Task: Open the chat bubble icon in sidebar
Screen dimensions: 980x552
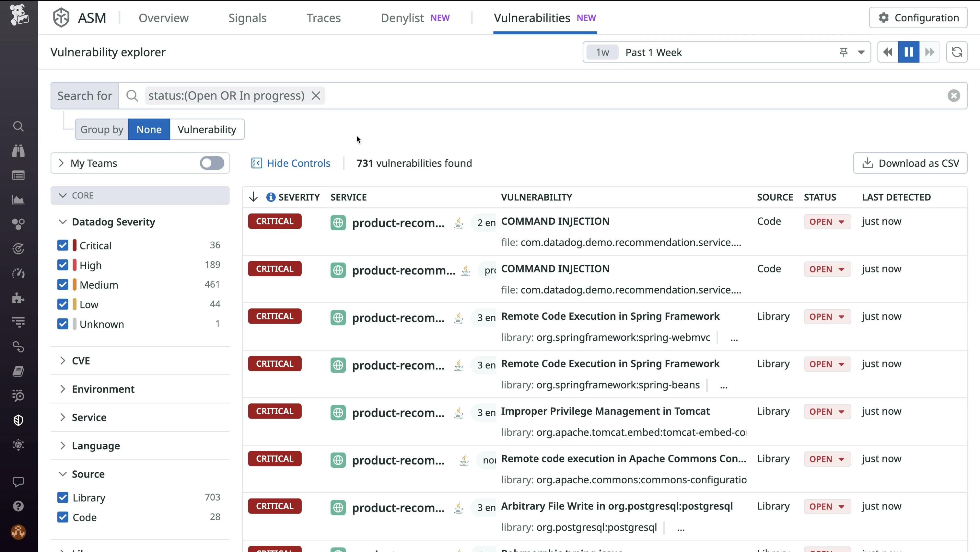Action: 18,482
